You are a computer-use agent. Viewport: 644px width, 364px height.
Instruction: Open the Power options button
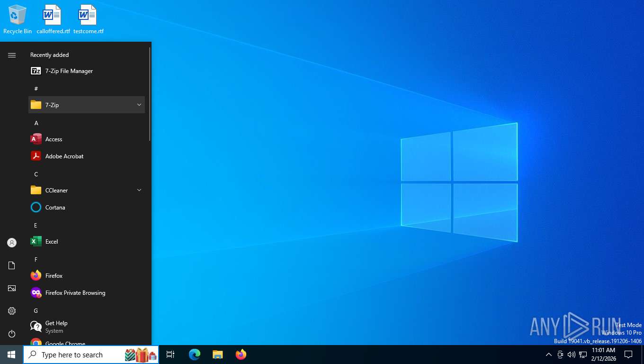point(12,334)
